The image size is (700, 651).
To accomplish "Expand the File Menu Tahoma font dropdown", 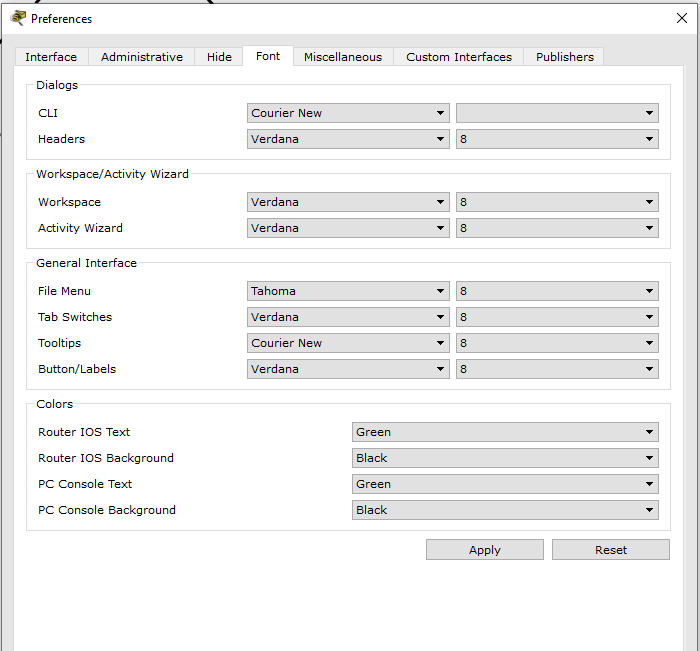I will point(348,291).
